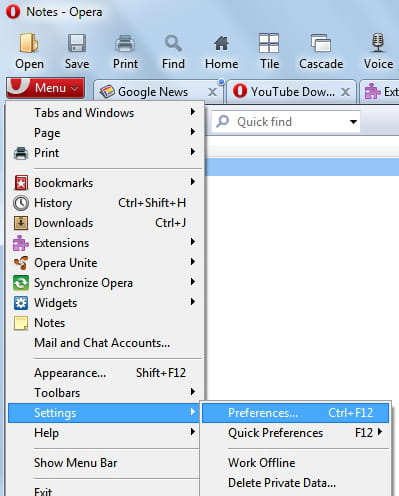
Task: Click the Tile windows icon
Action: pyautogui.click(x=269, y=43)
